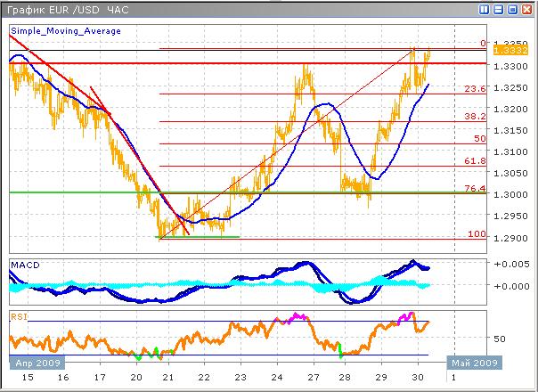Click the 50 Fibonacci level label
The height and width of the screenshot is (392, 538).
point(479,139)
